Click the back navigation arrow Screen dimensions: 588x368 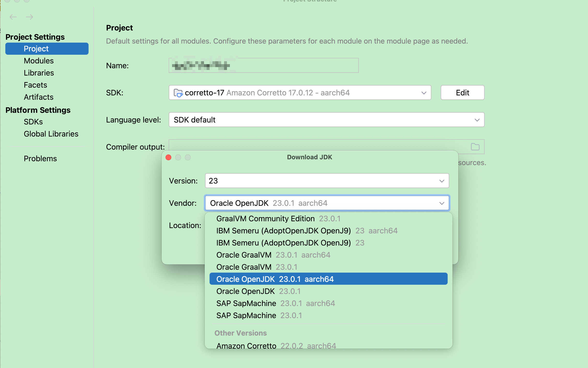(x=13, y=17)
